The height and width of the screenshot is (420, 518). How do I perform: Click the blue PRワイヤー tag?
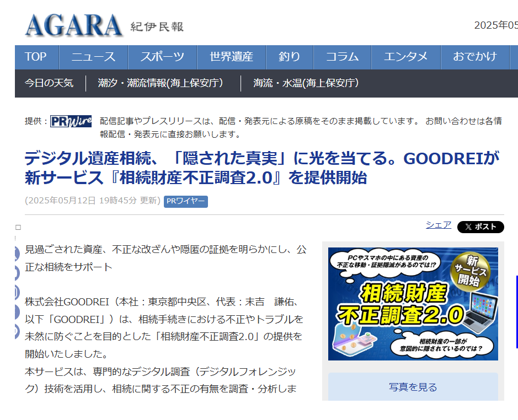pyautogui.click(x=186, y=201)
